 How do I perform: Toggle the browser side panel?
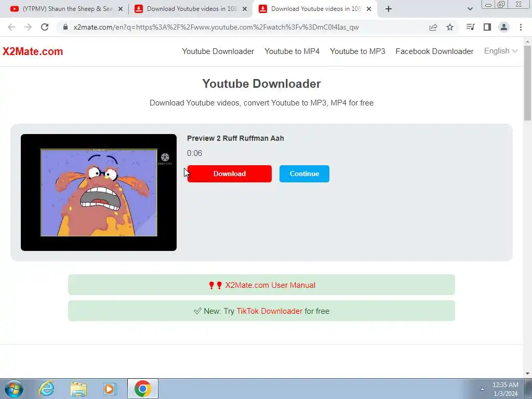(x=487, y=27)
